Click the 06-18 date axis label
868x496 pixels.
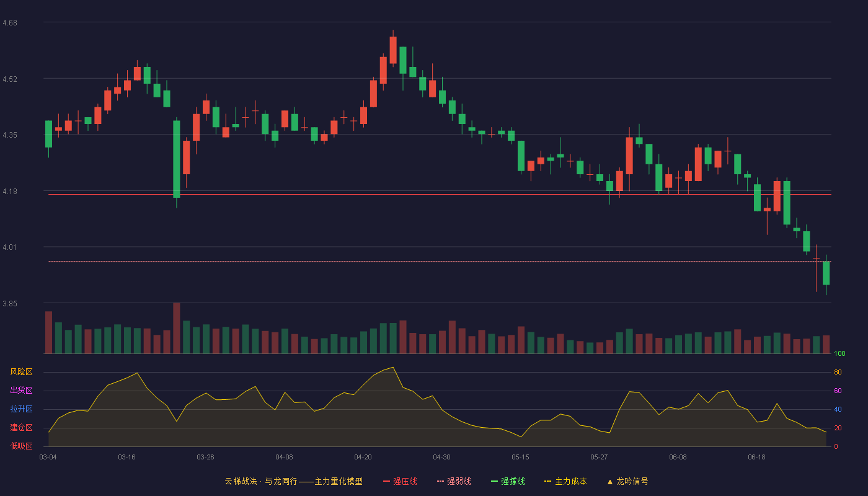pyautogui.click(x=756, y=457)
